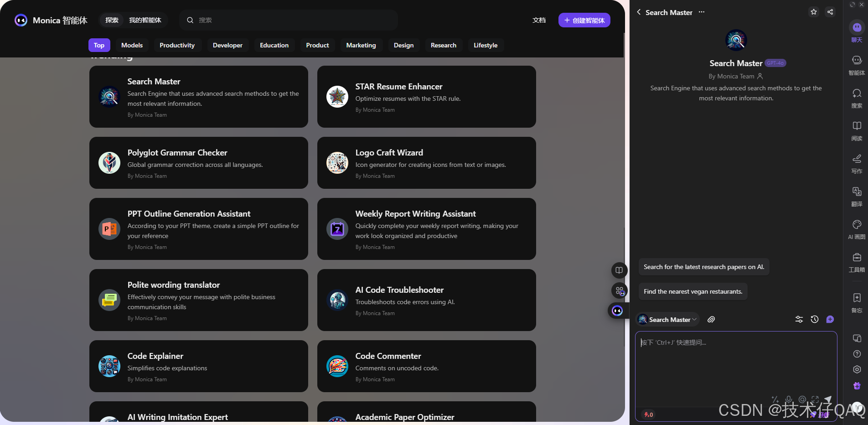Image resolution: width=868 pixels, height=425 pixels.
Task: Select the Education category tab
Action: tap(274, 45)
